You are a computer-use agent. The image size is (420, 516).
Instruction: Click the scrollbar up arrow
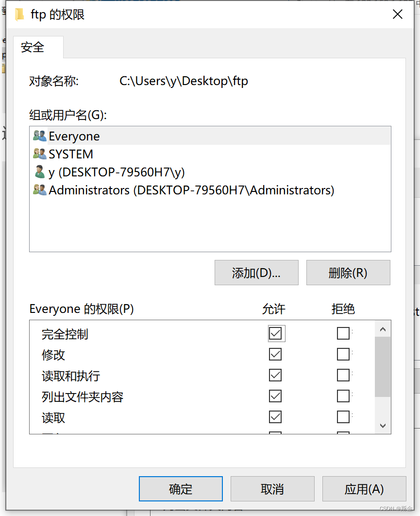[383, 328]
